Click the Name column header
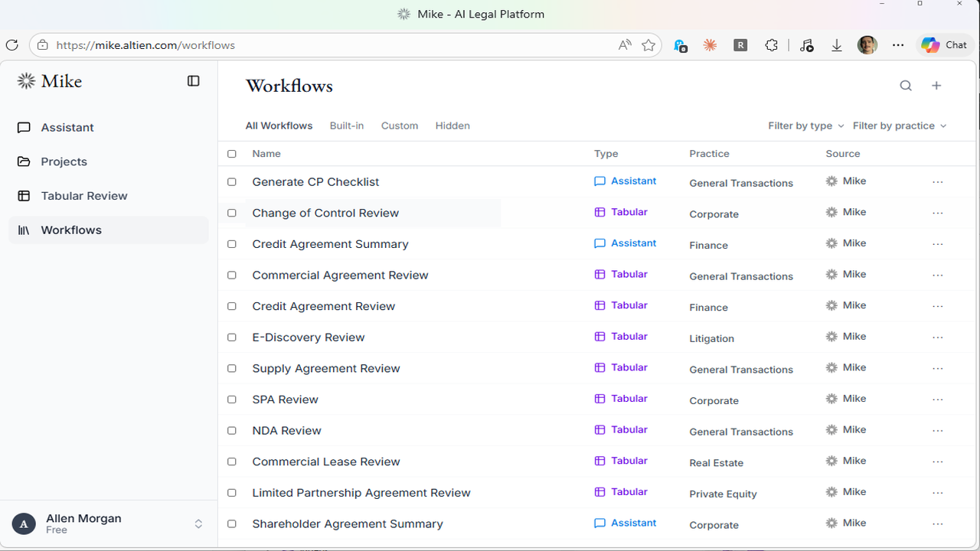This screenshot has width=980, height=551. (x=266, y=154)
